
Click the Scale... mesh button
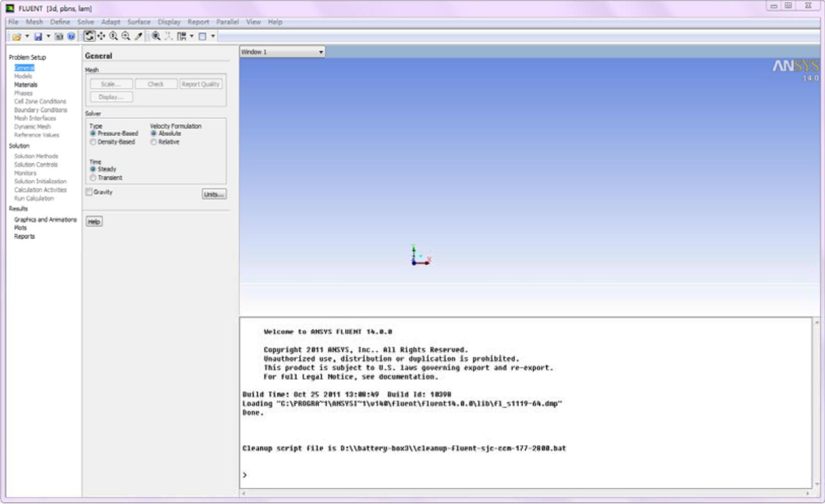(111, 84)
